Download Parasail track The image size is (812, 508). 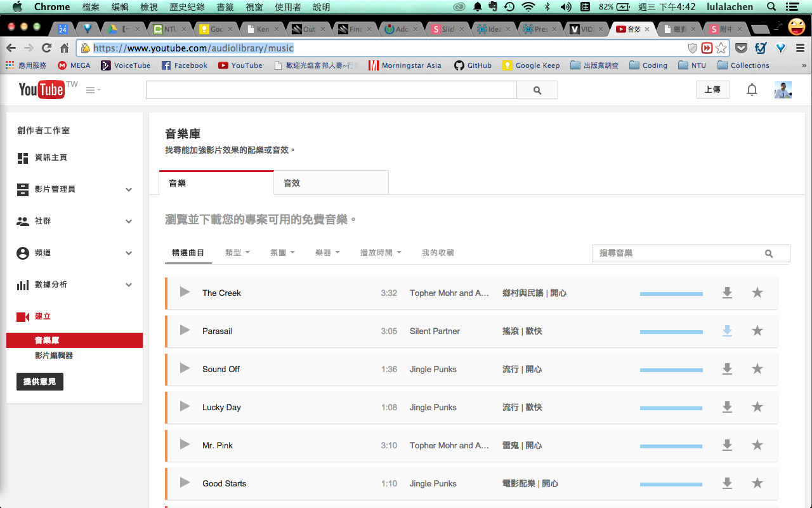(x=728, y=331)
